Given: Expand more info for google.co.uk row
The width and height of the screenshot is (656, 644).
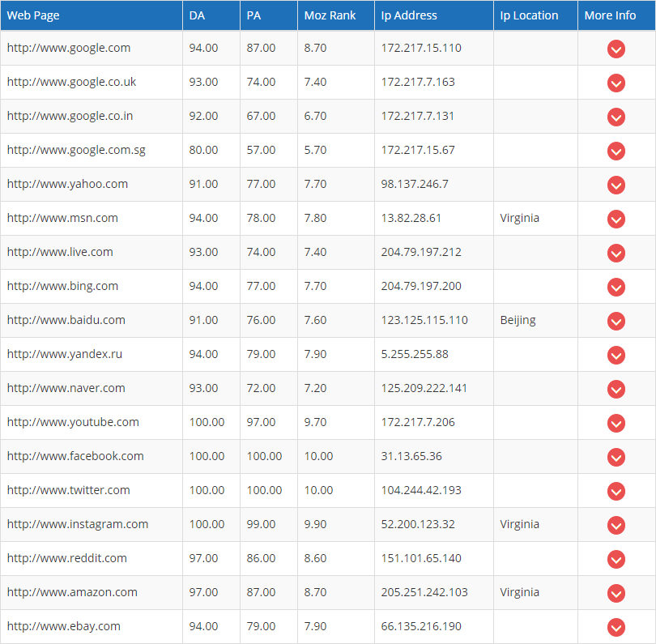Looking at the screenshot, I should point(616,83).
